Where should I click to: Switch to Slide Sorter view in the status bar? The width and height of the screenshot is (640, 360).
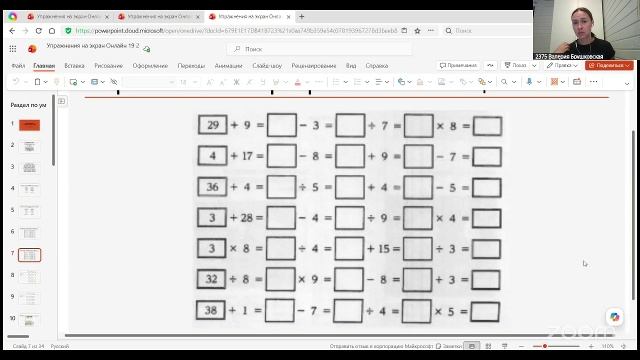coord(488,346)
